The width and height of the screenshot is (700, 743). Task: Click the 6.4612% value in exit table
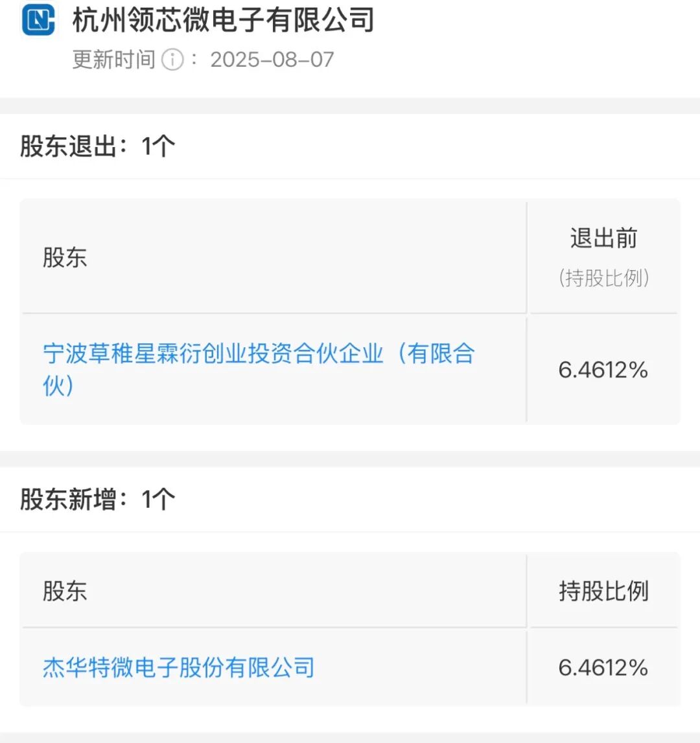coord(603,370)
